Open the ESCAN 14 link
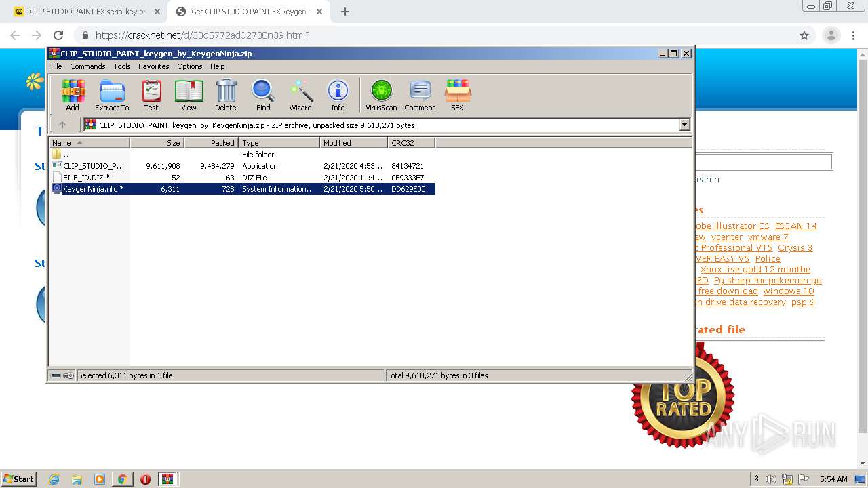Viewport: 868px width, 488px height. 795,226
